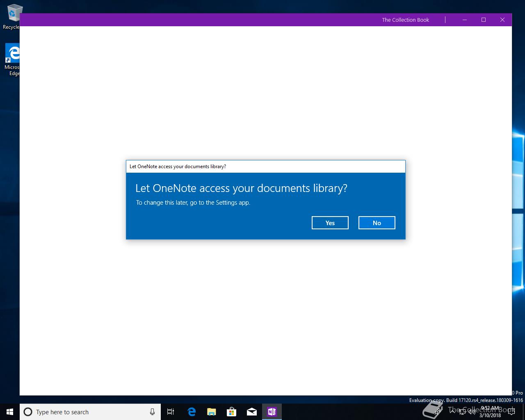Image resolution: width=525 pixels, height=420 pixels.
Task: Click The Collection Book account name
Action: click(x=406, y=20)
